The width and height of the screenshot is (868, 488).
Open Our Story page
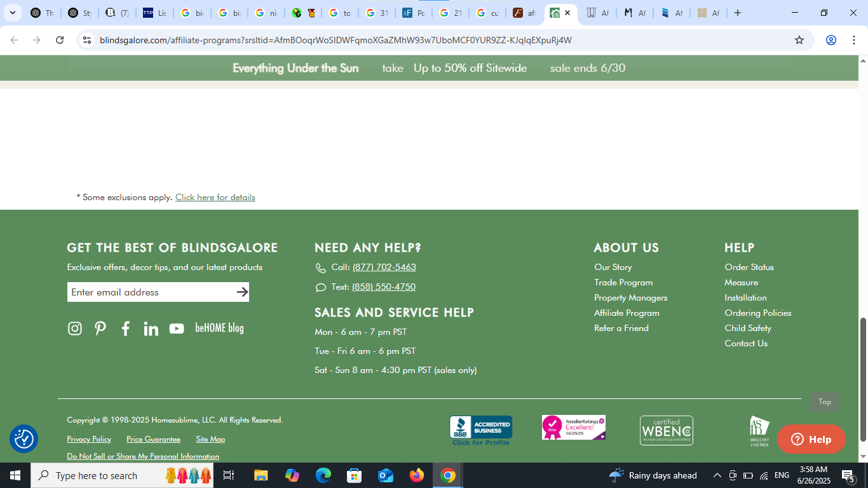coord(613,268)
